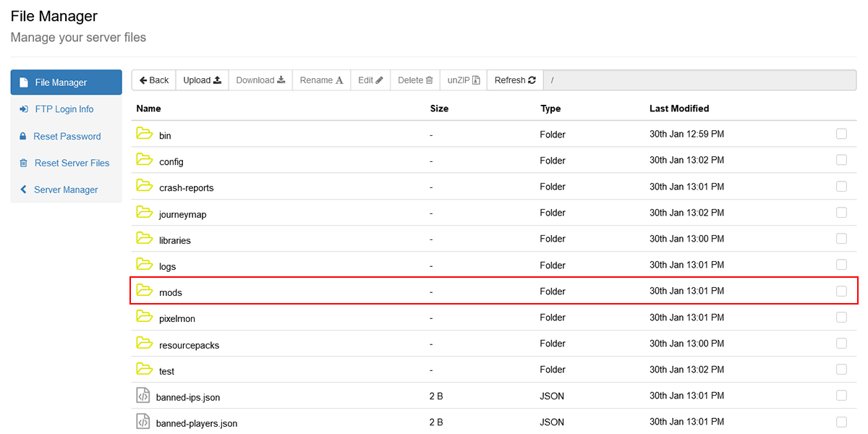Tick the mods folder checkbox

click(x=841, y=291)
